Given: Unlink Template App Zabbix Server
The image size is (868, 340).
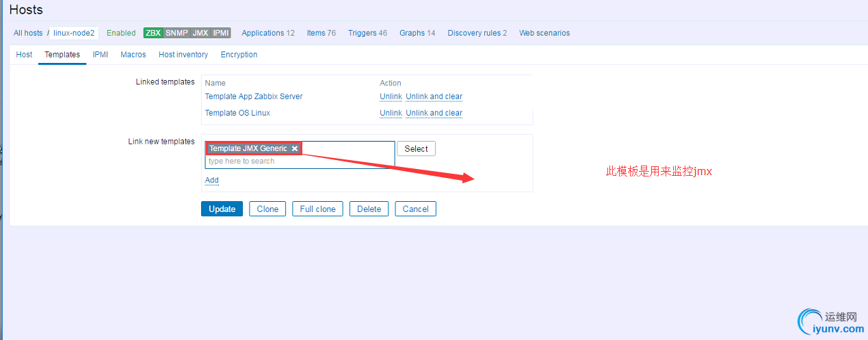Looking at the screenshot, I should [391, 96].
